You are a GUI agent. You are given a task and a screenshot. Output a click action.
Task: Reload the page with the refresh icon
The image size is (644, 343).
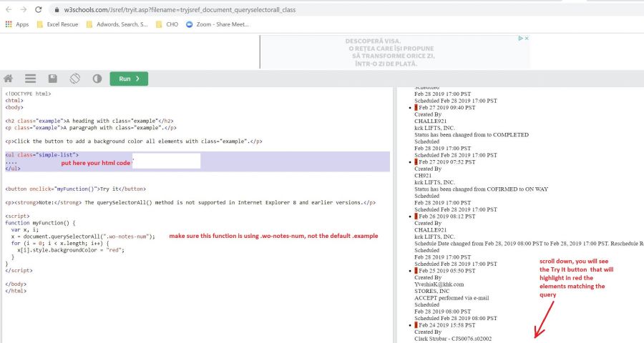click(38, 9)
